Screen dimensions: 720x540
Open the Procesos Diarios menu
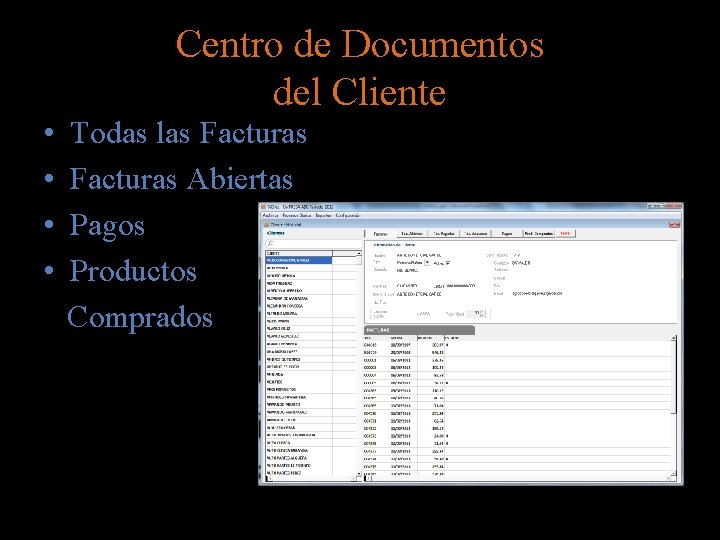297,215
